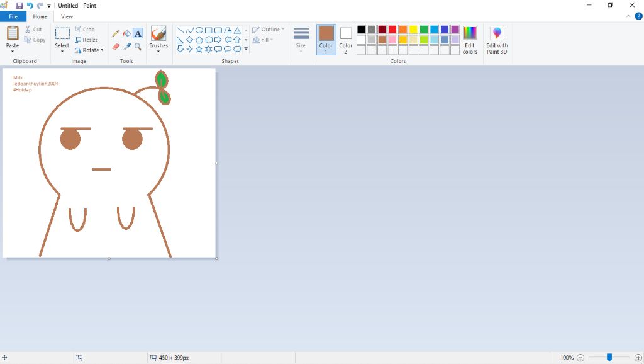Choose the Right triangle shape

[180, 40]
